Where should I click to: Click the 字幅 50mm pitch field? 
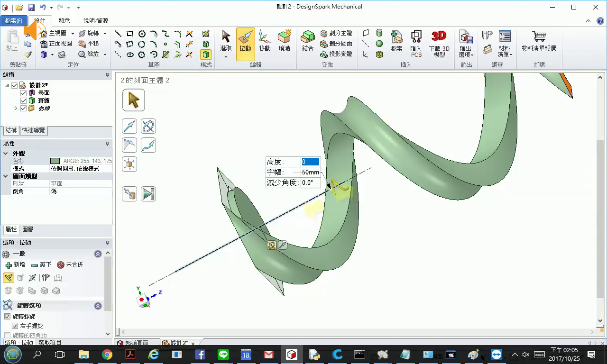point(311,172)
